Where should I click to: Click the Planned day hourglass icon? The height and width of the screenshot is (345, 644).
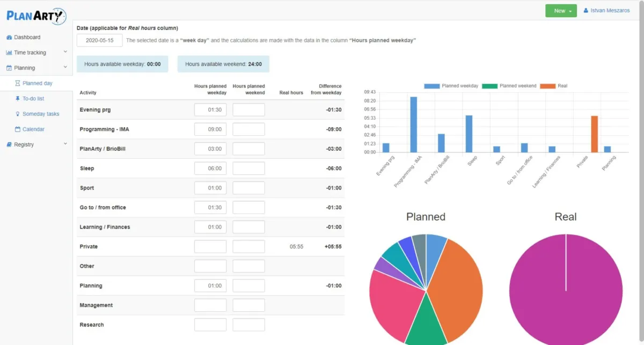(18, 84)
